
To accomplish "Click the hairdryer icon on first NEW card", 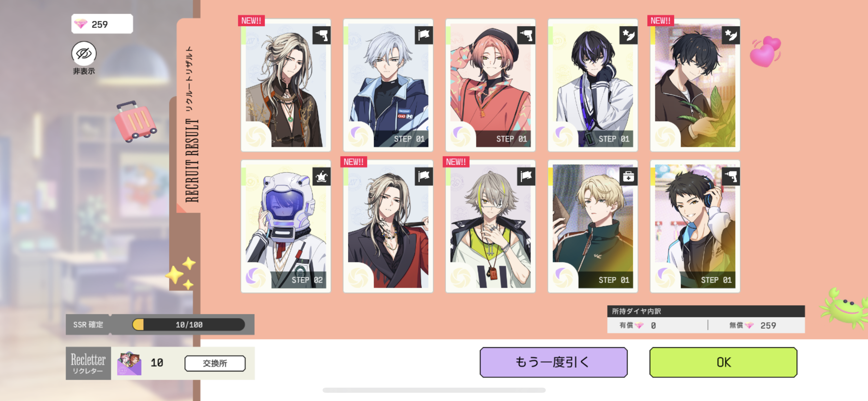I will pyautogui.click(x=322, y=35).
